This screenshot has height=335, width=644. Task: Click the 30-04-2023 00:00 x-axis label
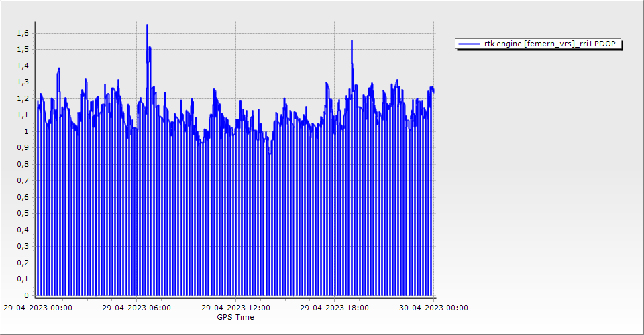click(x=433, y=308)
